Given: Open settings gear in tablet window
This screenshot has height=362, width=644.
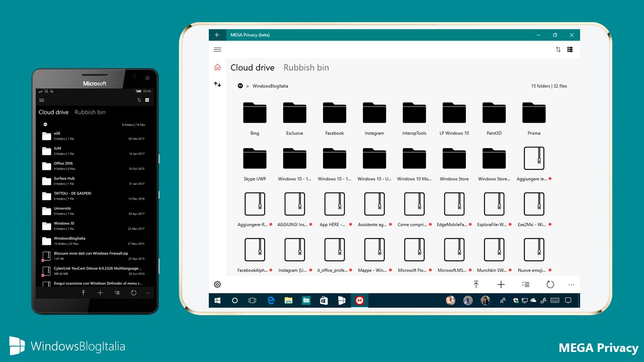Looking at the screenshot, I should pyautogui.click(x=217, y=285).
